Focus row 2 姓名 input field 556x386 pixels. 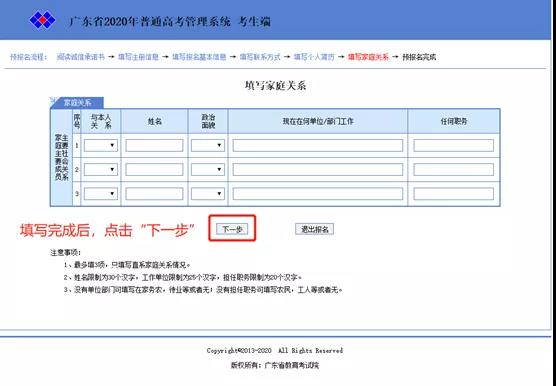[x=154, y=169]
